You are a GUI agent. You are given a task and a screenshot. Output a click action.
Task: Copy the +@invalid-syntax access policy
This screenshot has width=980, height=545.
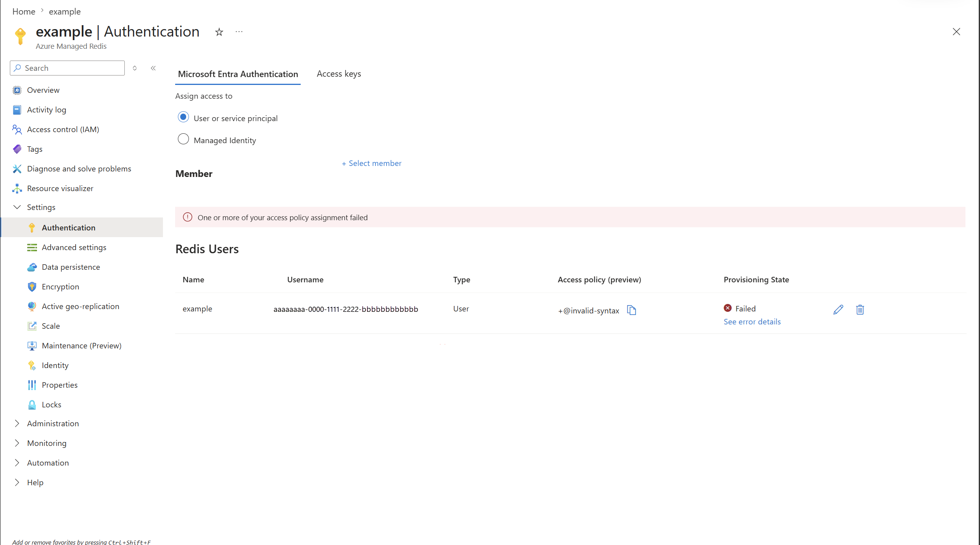click(x=632, y=310)
